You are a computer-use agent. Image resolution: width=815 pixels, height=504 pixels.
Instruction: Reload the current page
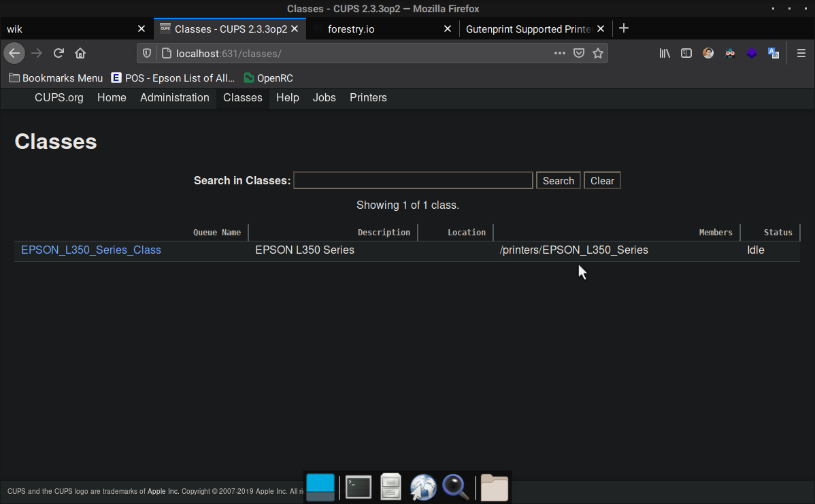point(59,54)
